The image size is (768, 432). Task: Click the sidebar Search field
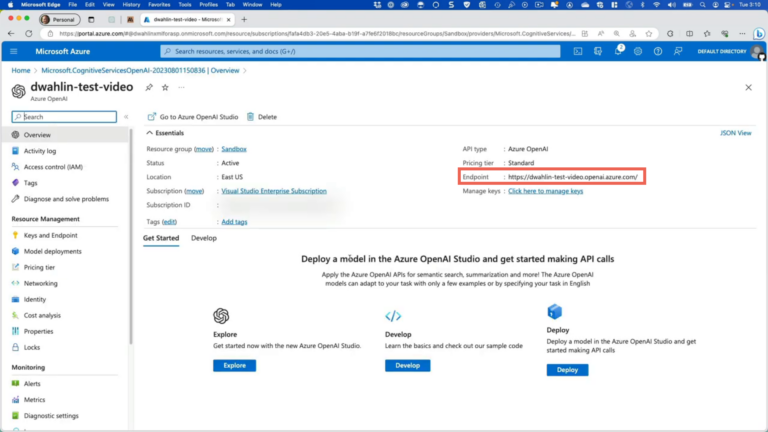(x=64, y=117)
